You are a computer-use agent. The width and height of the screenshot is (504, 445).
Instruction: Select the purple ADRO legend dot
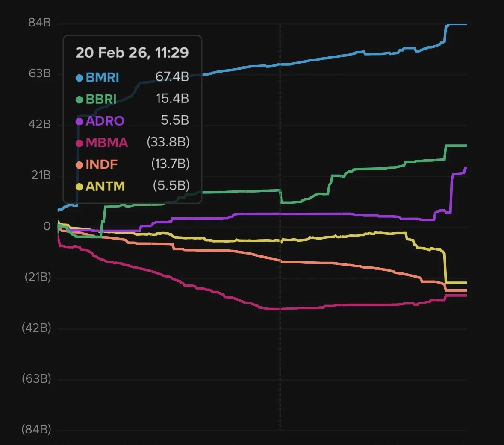(x=79, y=121)
